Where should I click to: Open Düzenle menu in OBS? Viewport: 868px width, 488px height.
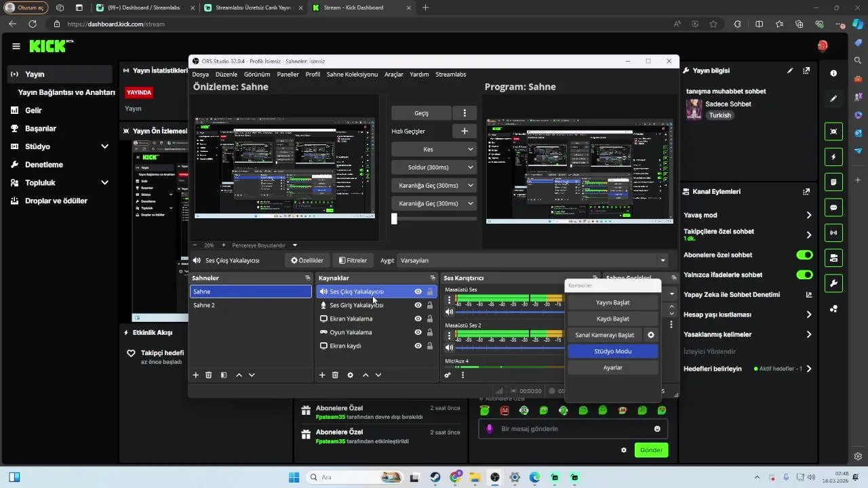[x=226, y=75]
